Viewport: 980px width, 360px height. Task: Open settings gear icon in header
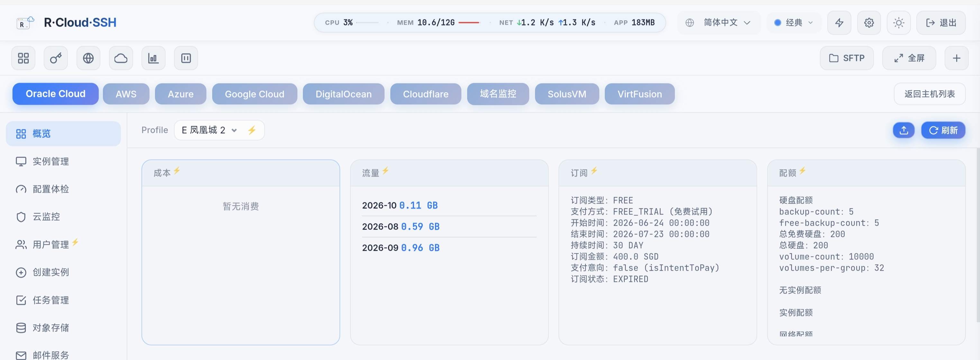coord(869,23)
